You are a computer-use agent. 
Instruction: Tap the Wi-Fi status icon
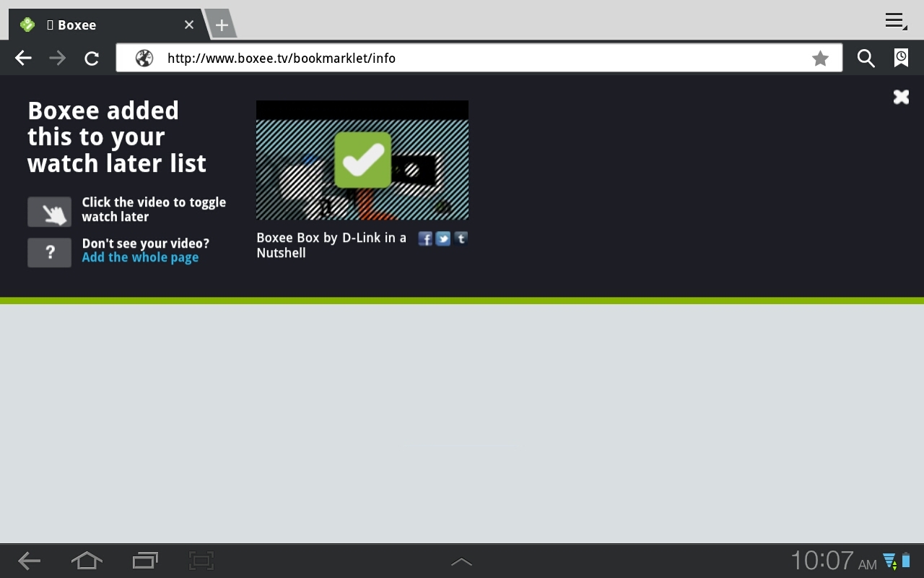tap(890, 561)
